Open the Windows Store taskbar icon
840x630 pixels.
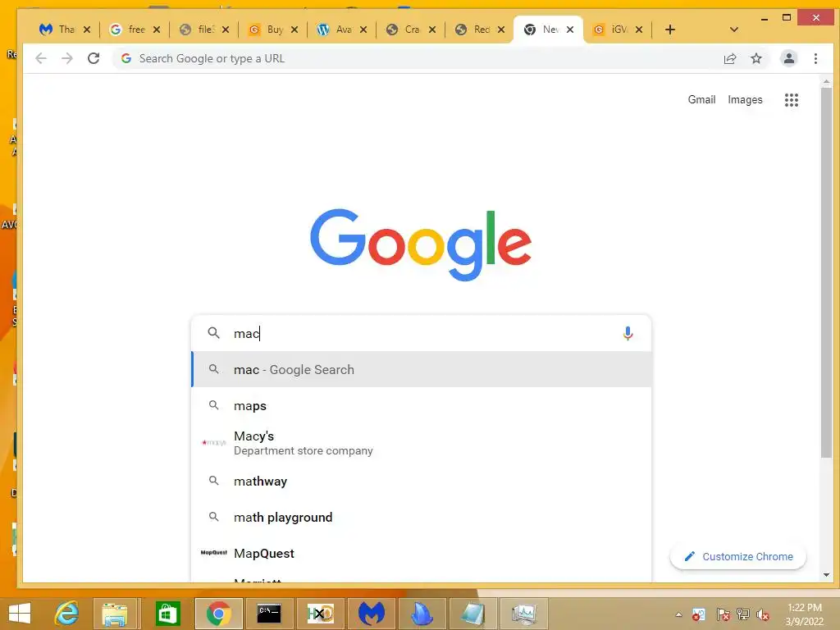coord(167,614)
